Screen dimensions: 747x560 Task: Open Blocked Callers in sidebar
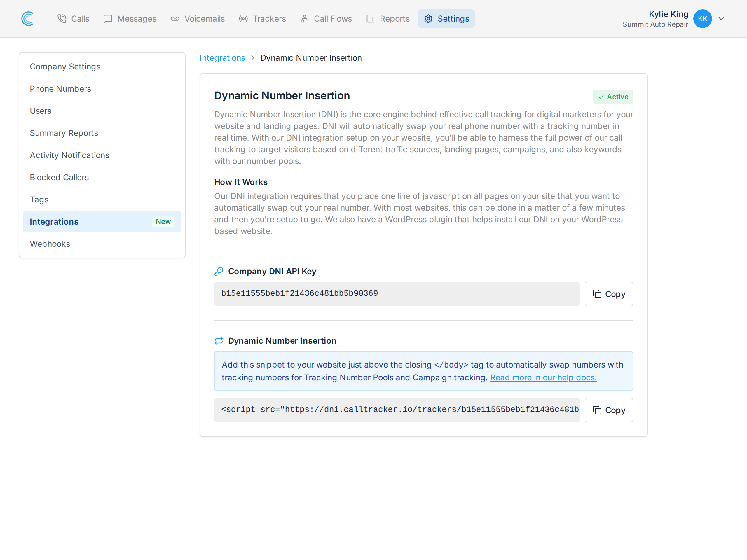[x=102, y=177]
